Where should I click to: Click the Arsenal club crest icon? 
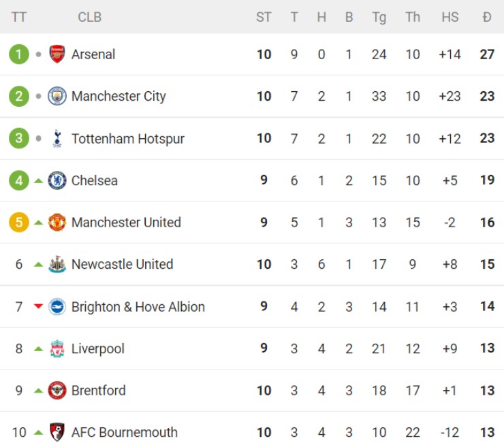tap(57, 54)
